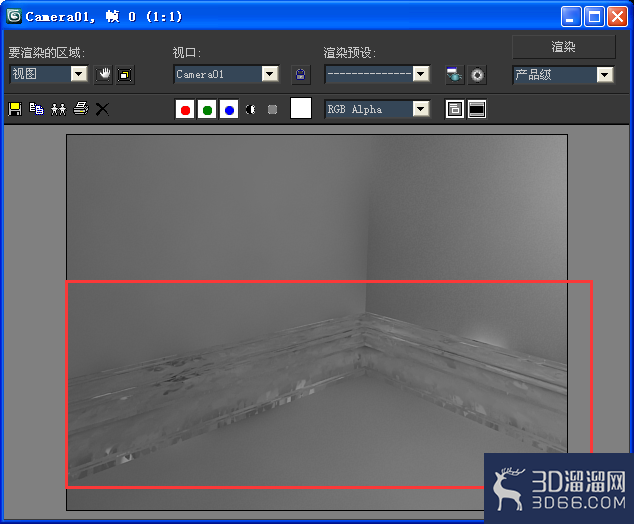Open the white color swatch
This screenshot has height=524, width=634.
[301, 108]
